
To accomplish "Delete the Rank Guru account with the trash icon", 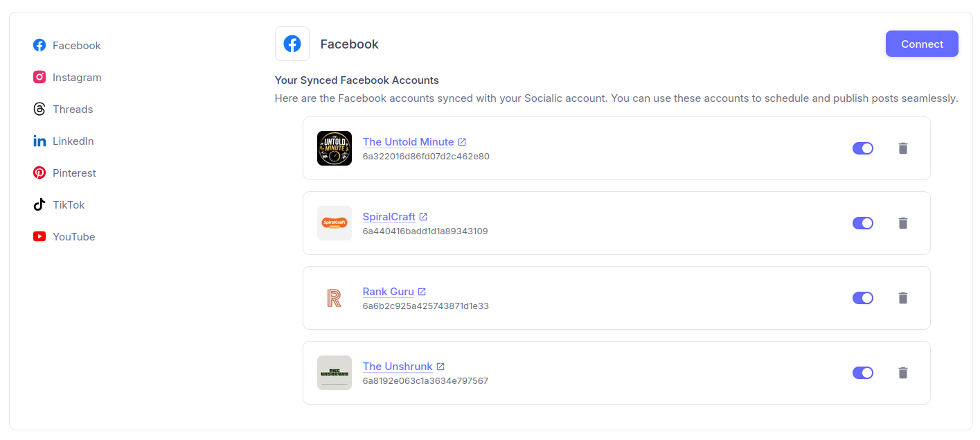I will 902,298.
